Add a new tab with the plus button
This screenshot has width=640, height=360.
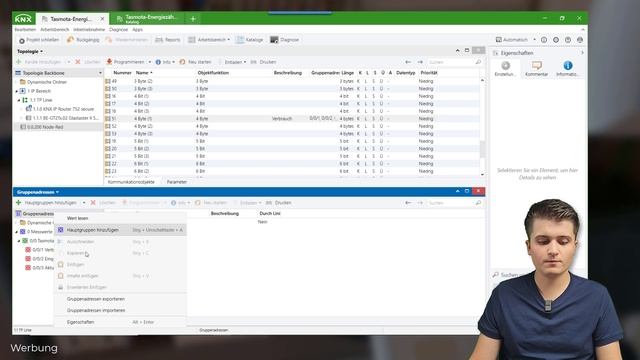coord(193,19)
